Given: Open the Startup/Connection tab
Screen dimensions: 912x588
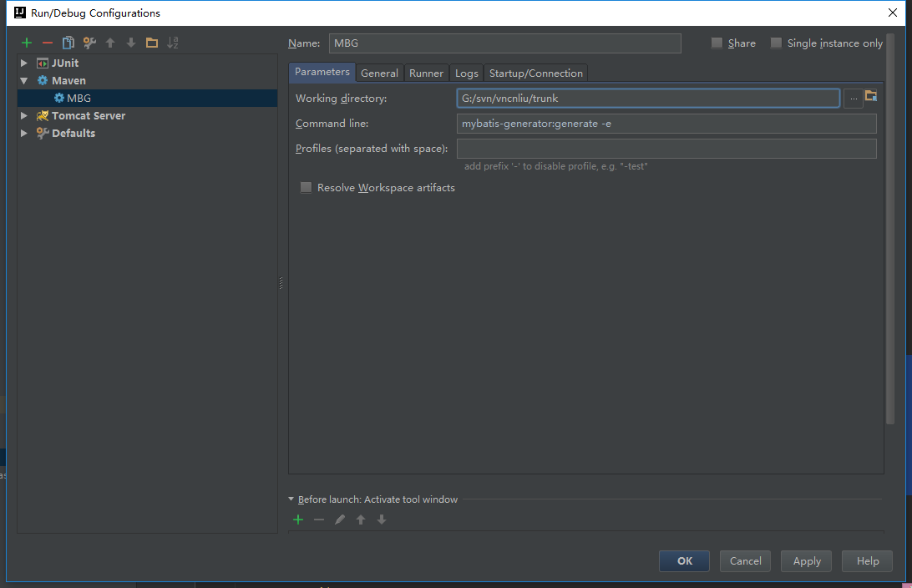Looking at the screenshot, I should [x=535, y=73].
